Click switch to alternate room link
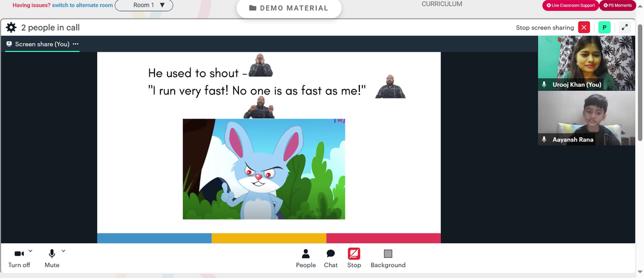Image resolution: width=644 pixels, height=278 pixels. 82,5
